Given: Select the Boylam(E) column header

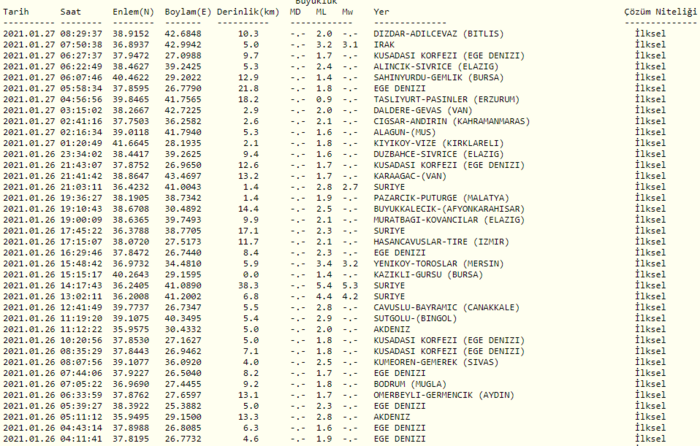Looking at the screenshot, I should [188, 12].
